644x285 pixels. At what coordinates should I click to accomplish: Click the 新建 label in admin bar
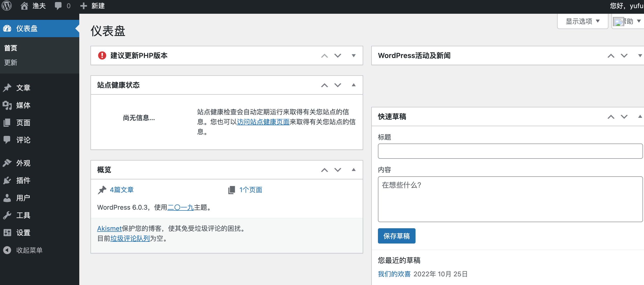(98, 6)
